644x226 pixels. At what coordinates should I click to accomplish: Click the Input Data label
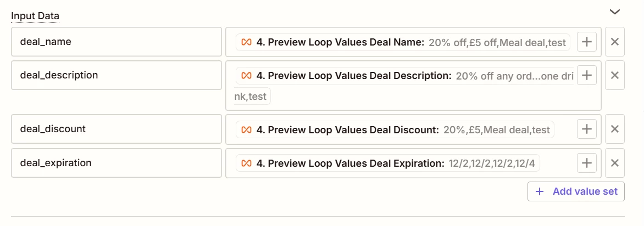[35, 16]
